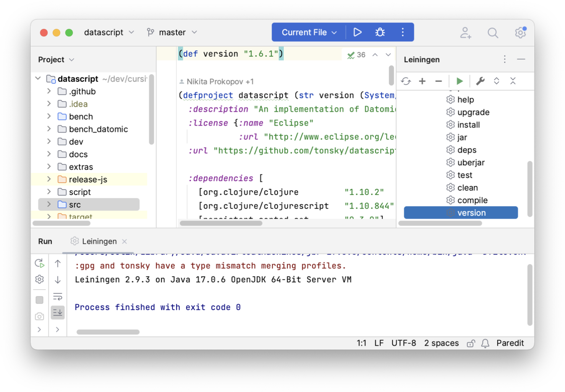Toggle read-only lock in status bar
Image resolution: width=565 pixels, height=392 pixels.
click(x=471, y=343)
